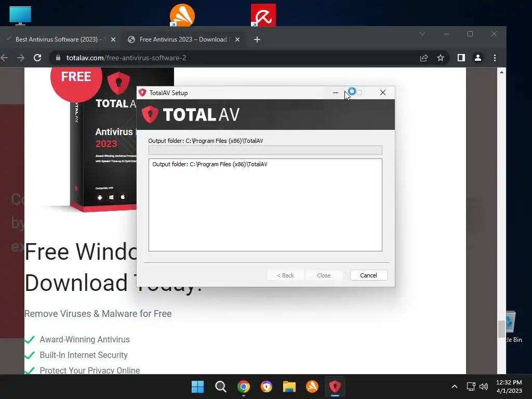Select the Avast desktop shortcut
The width and height of the screenshot is (532, 399).
(182, 15)
